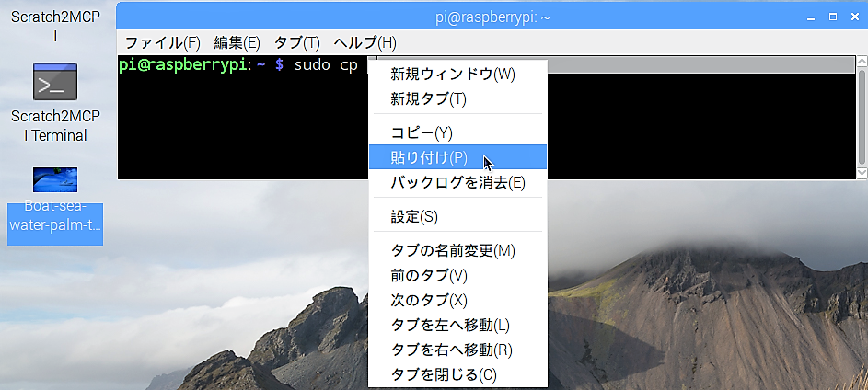This screenshot has height=390, width=868.
Task: Click the pi@raspberrypi green prompt text
Action: point(182,64)
